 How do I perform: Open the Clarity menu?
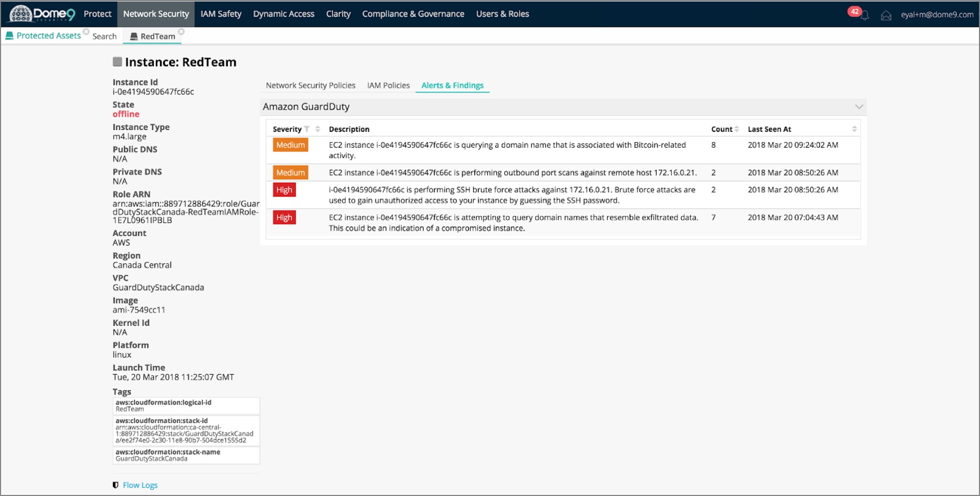click(x=338, y=14)
